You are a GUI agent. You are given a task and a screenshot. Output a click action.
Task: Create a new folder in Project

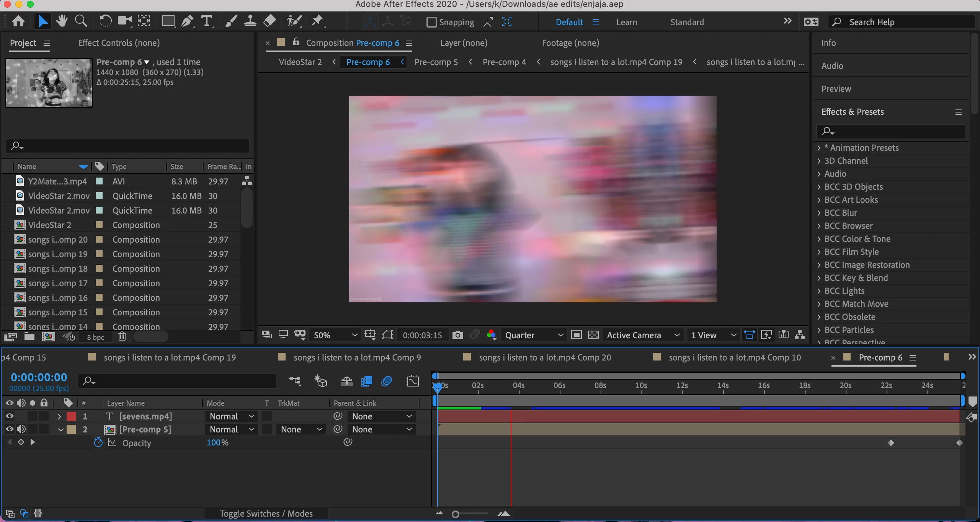29,337
